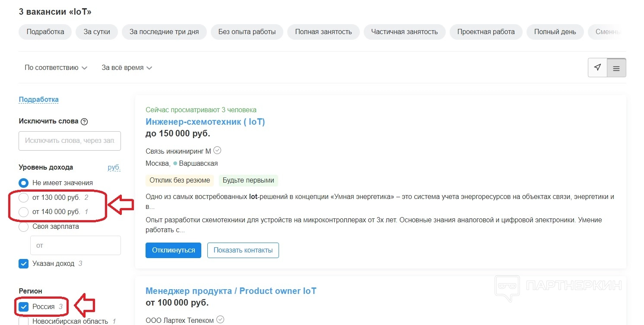The image size is (644, 325).
Task: Apply the 'Без опыта работы' filter chip
Action: click(x=247, y=32)
